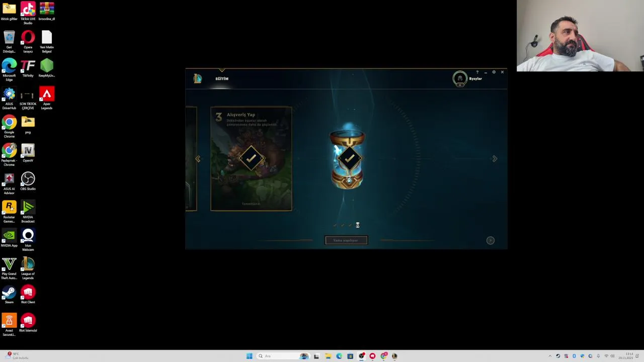This screenshot has width=644, height=362.
Task: Open png folder on desktop
Action: [x=28, y=125]
